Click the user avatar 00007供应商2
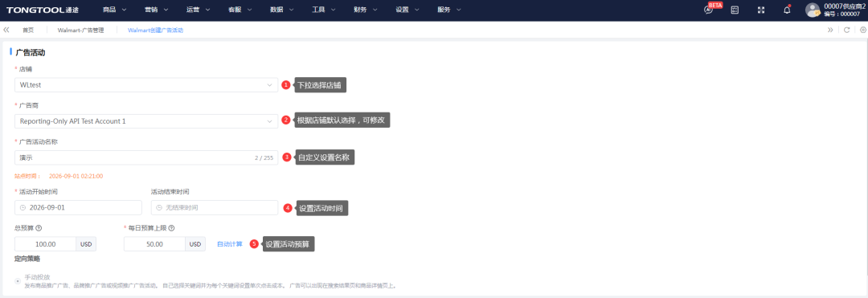The height and width of the screenshot is (298, 868). (x=812, y=10)
